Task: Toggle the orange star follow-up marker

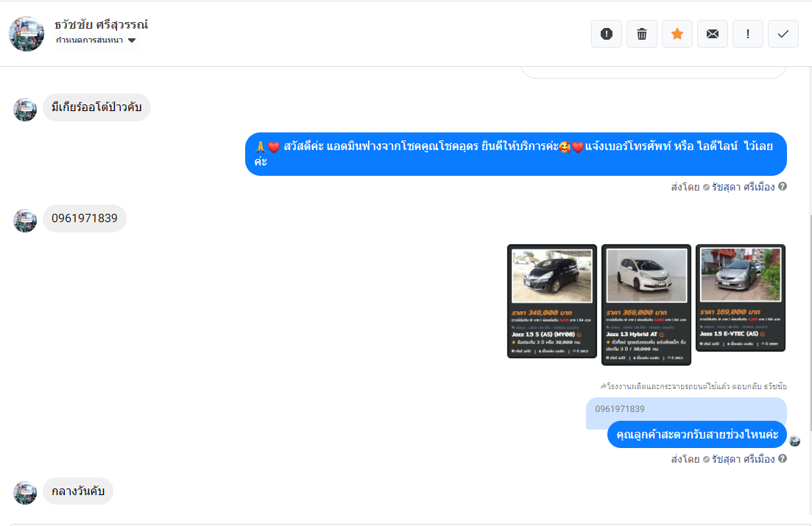Action: pos(677,34)
